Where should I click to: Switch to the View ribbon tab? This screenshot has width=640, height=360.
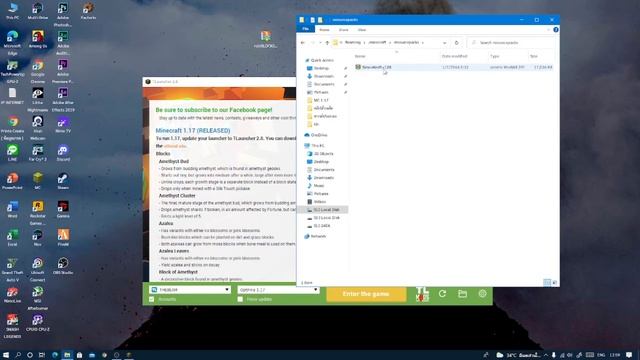click(x=362, y=30)
